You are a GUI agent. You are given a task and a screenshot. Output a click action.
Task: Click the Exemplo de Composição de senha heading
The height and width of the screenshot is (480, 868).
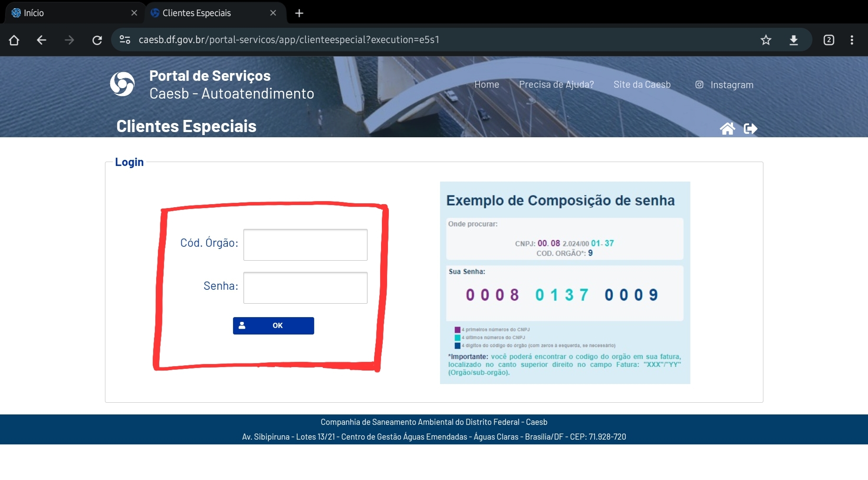coord(560,200)
